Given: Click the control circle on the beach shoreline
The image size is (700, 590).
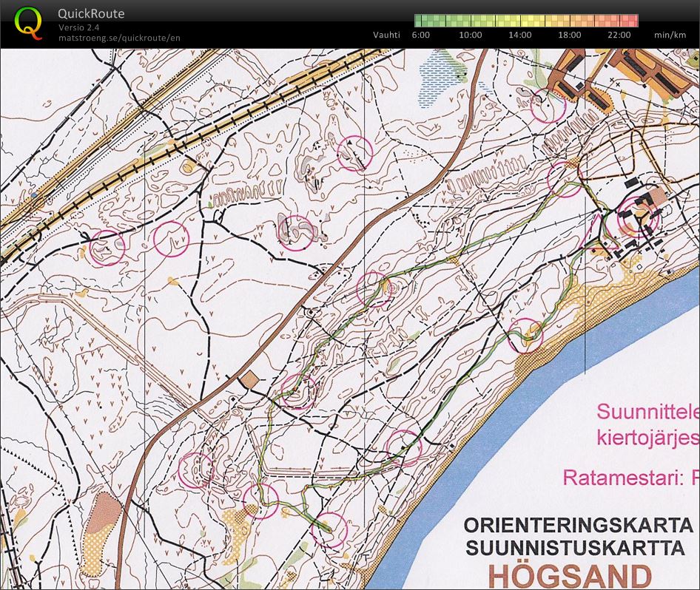Looking at the screenshot, I should [x=526, y=335].
